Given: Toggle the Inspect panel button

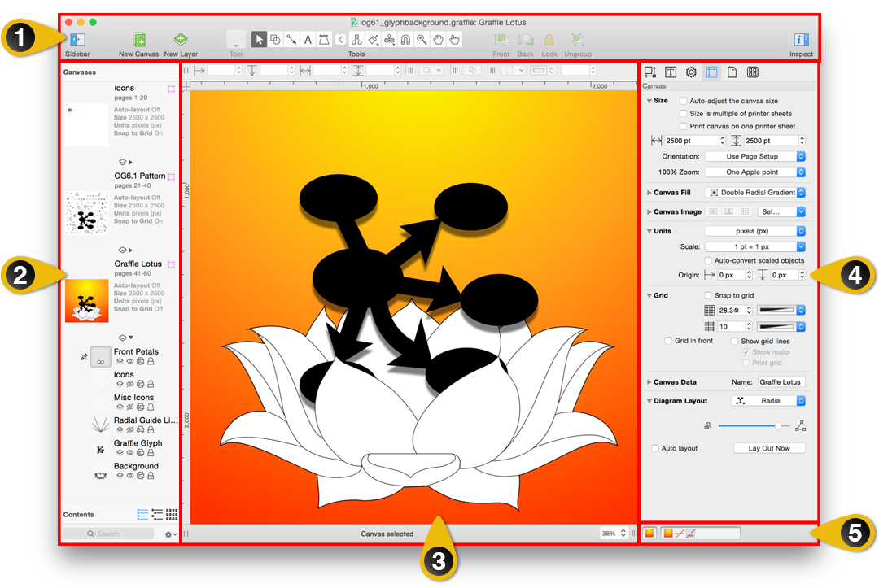Looking at the screenshot, I should pyautogui.click(x=801, y=39).
